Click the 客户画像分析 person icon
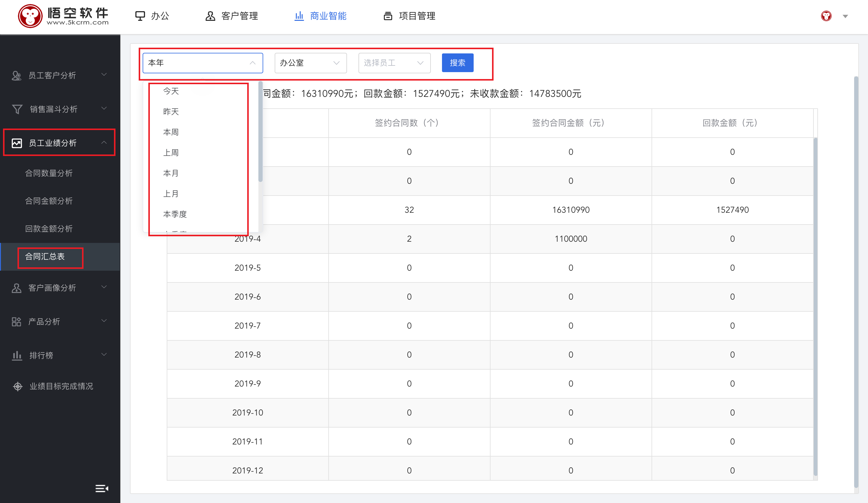The image size is (868, 503). [17, 288]
